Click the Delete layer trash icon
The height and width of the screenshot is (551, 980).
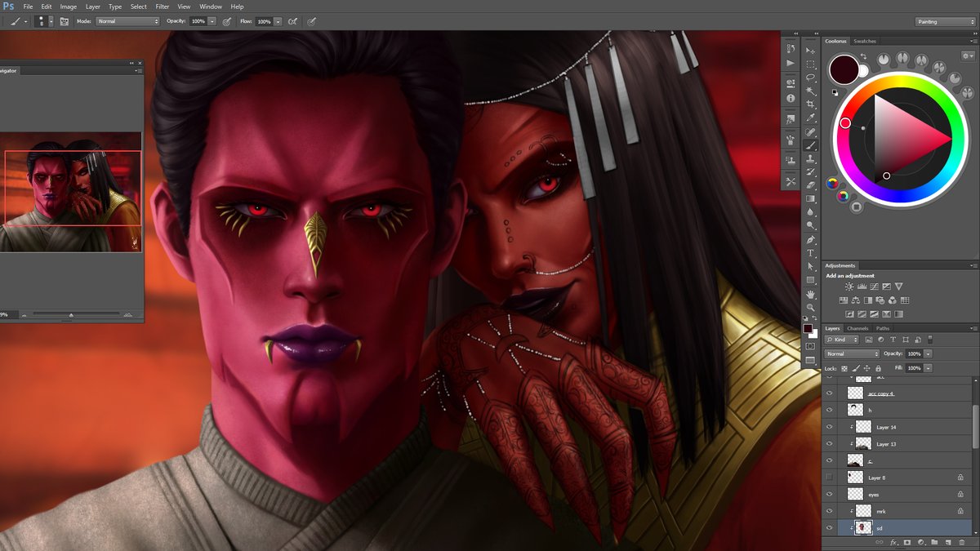(962, 542)
